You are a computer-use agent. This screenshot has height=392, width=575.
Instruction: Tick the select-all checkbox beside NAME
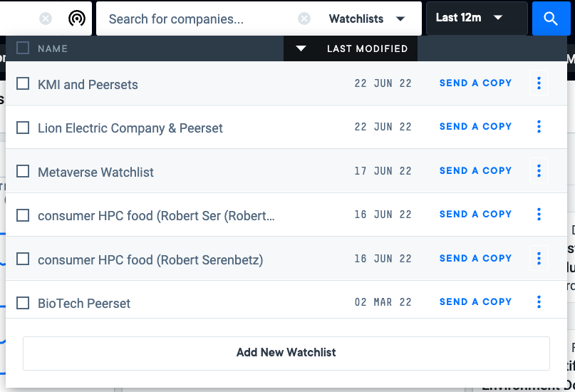point(23,48)
